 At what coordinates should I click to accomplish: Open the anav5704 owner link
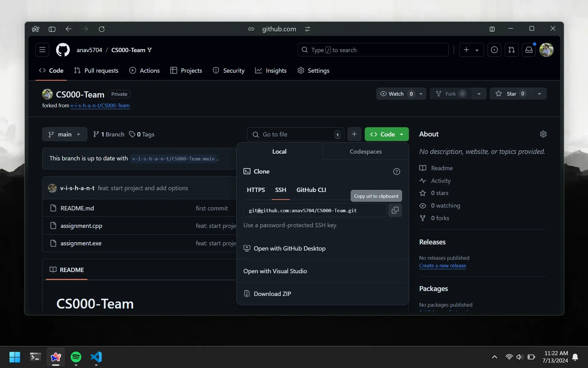[x=89, y=50]
